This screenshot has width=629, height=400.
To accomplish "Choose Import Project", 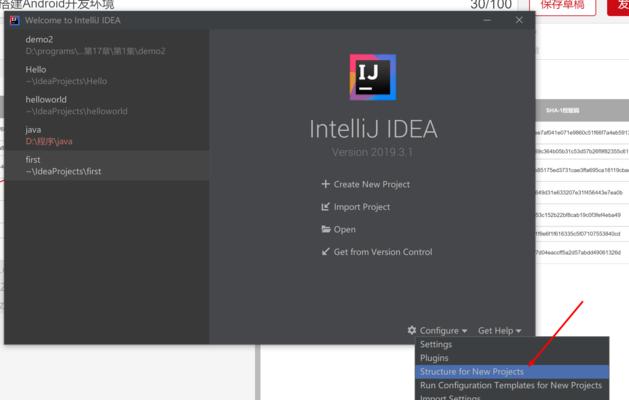I will [361, 207].
